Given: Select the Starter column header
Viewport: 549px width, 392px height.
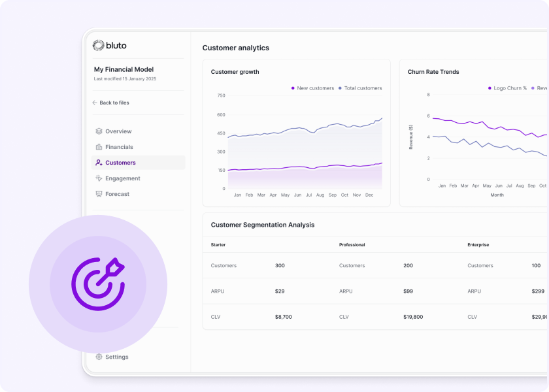Looking at the screenshot, I should tap(218, 245).
